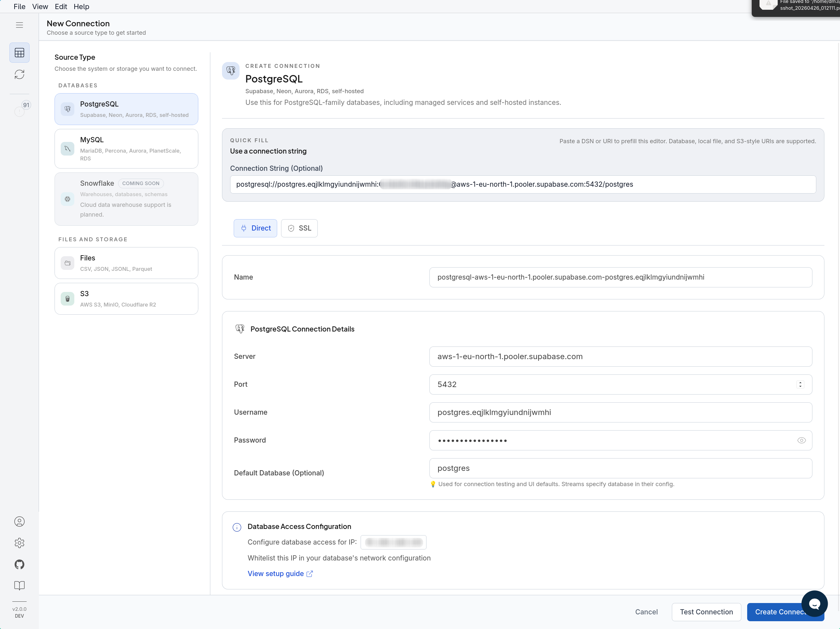Open the table grid connections icon
Screen dimensions: 840x629
click(x=19, y=52)
